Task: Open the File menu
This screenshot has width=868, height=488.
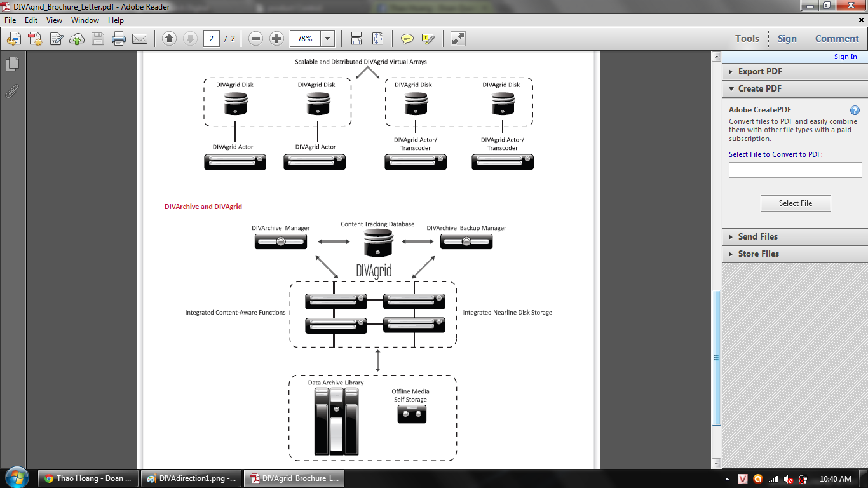Action: coord(10,20)
